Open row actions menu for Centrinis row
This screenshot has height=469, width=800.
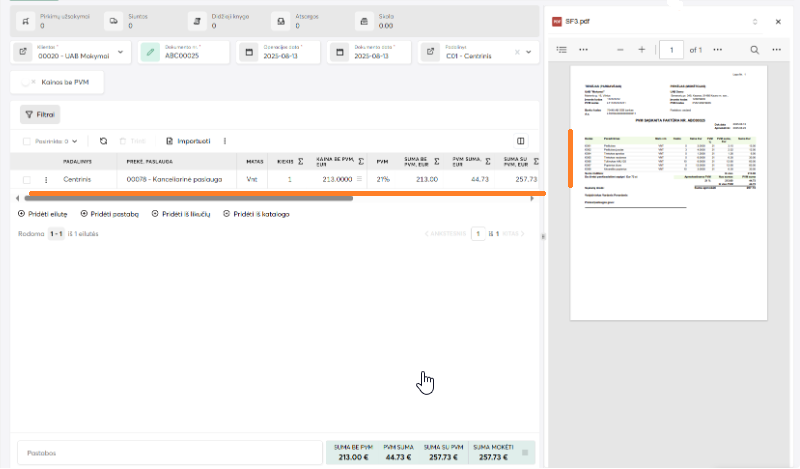point(46,180)
